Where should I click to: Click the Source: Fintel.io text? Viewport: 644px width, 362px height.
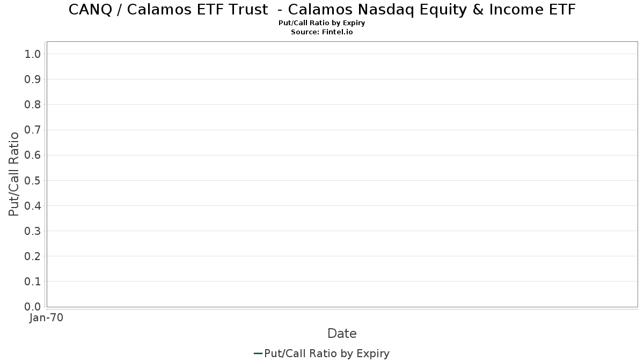tap(322, 32)
